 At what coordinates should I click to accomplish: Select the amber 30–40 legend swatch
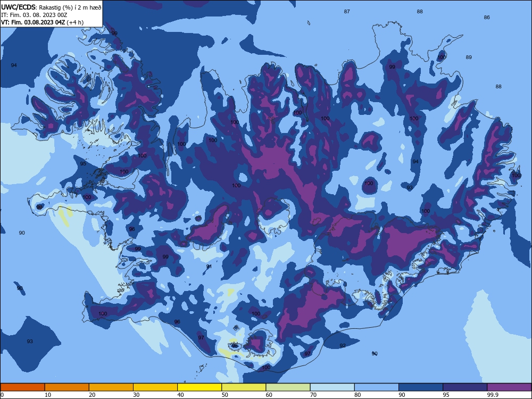coord(155,387)
